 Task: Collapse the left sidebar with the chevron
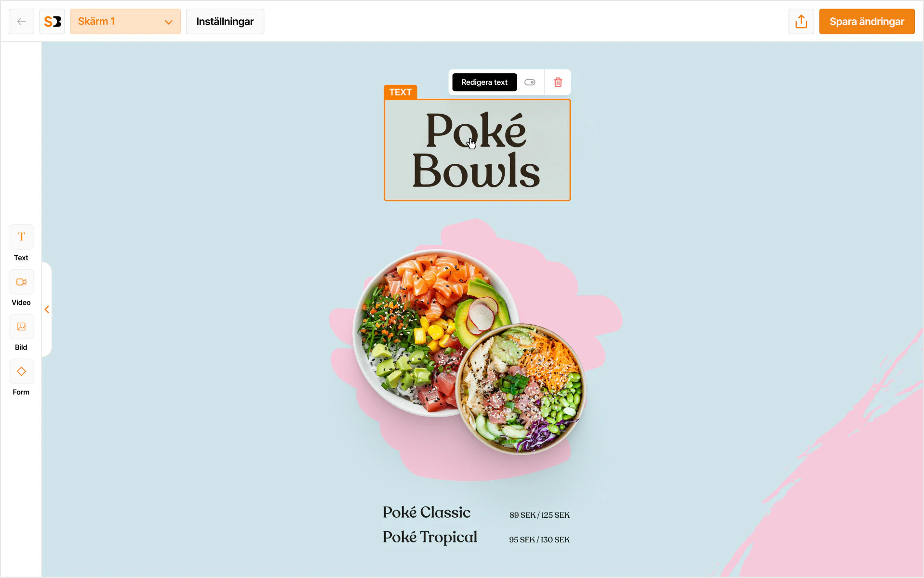coord(47,309)
